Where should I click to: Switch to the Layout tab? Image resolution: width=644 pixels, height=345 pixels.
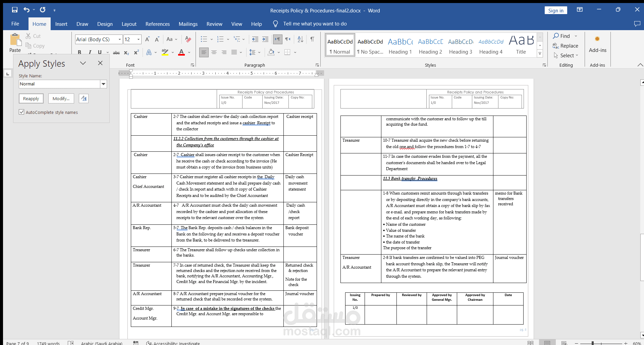pyautogui.click(x=129, y=24)
